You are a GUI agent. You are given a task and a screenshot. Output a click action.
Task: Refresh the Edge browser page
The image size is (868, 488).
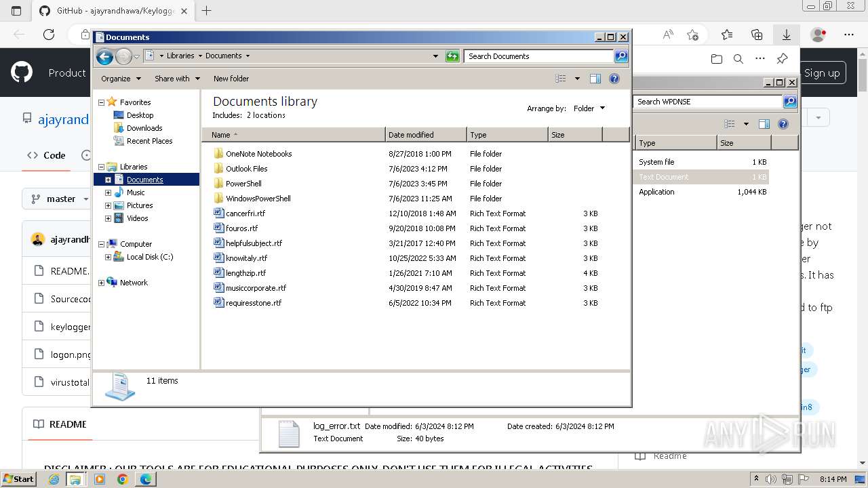point(49,35)
